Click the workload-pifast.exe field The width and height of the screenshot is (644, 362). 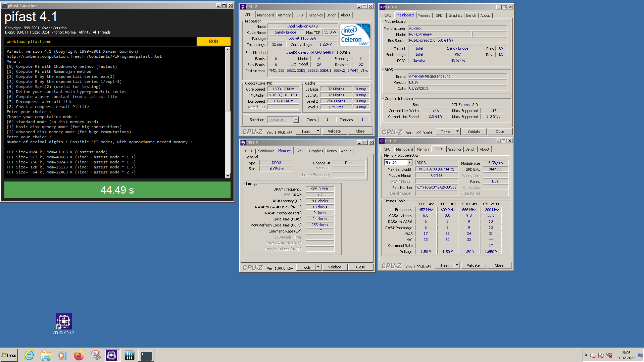click(x=100, y=42)
